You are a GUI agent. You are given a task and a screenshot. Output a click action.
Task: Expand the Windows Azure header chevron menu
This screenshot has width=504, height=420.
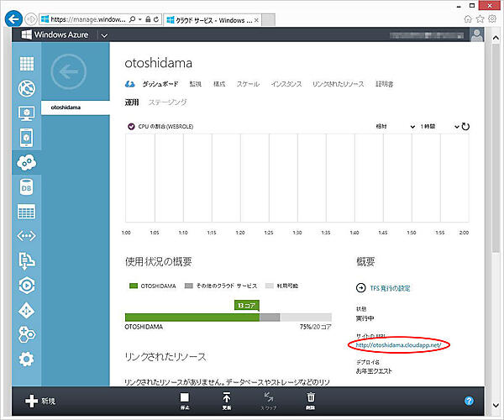104,35
